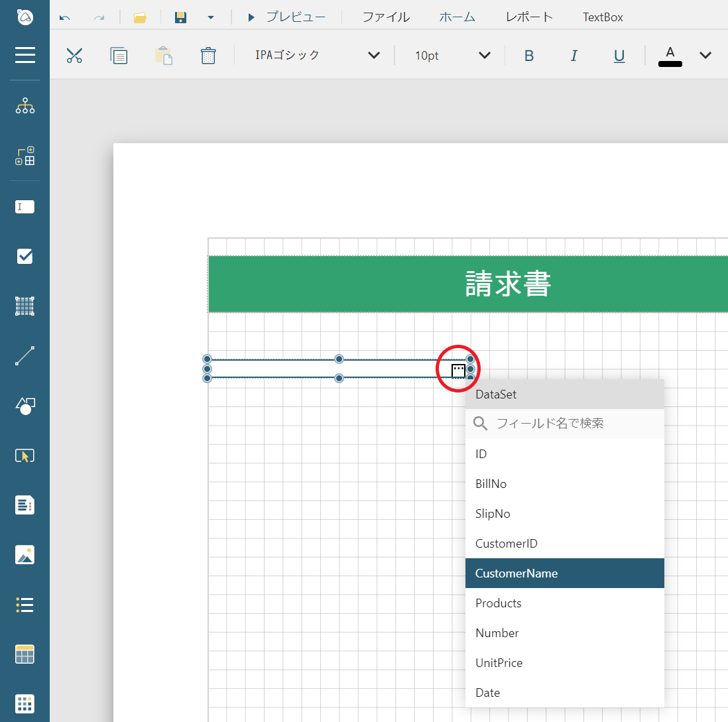Select the formatted text document control
The image size is (728, 722).
click(25, 505)
